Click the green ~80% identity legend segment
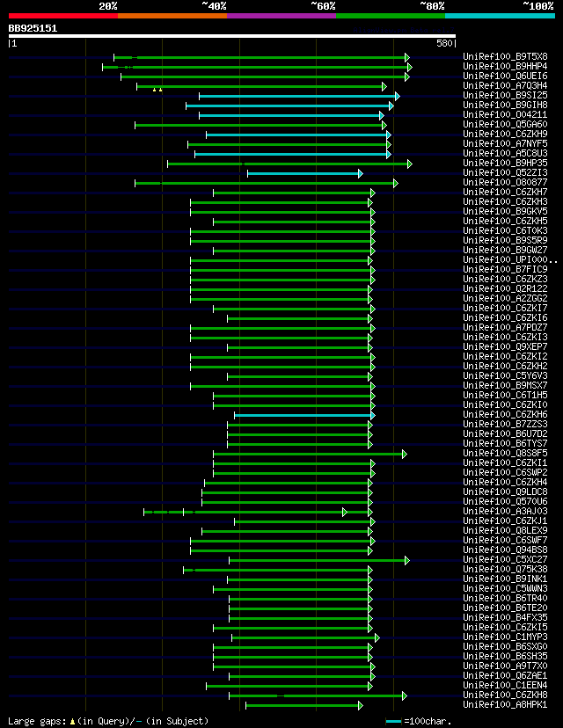The image size is (563, 728). (391, 16)
